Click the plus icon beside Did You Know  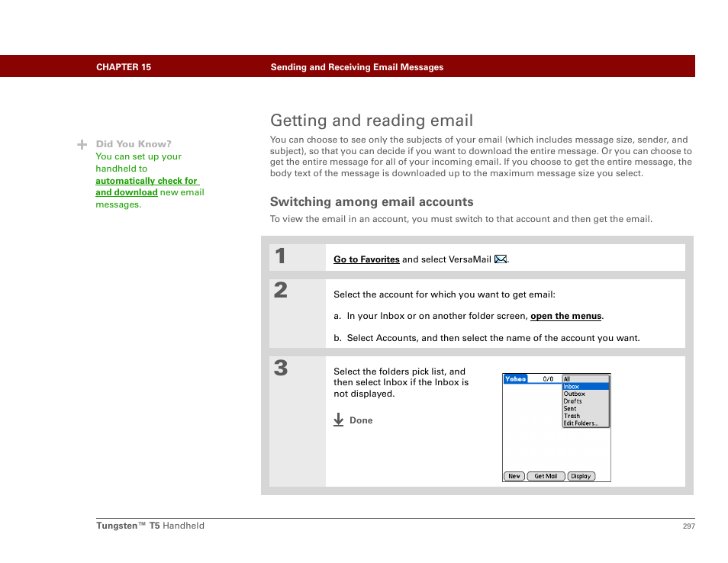(82, 144)
